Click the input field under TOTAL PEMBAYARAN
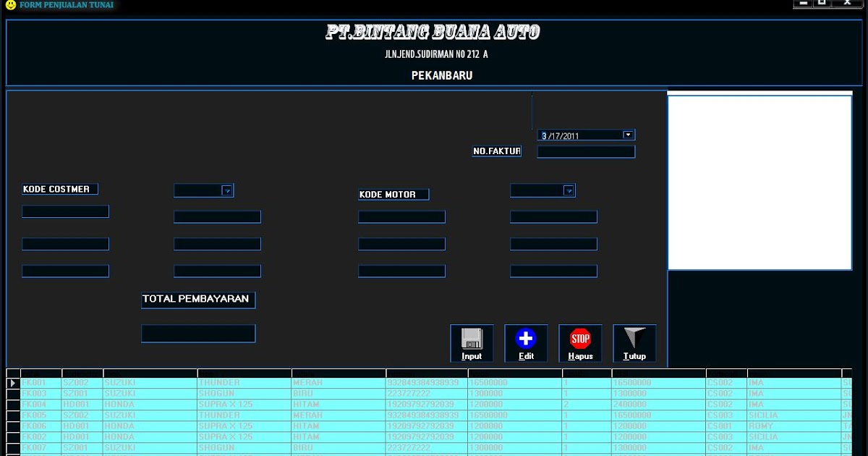This screenshot has width=868, height=456. click(x=198, y=333)
